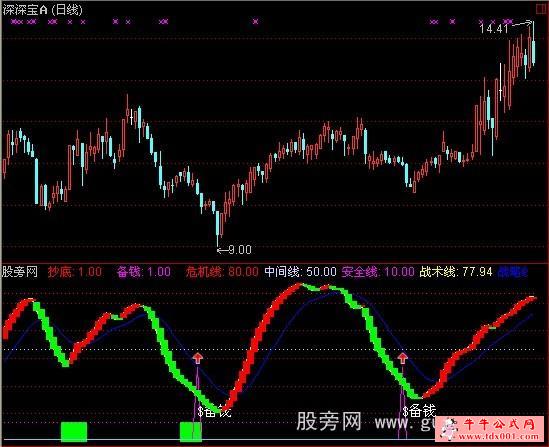Click the second $备钱 signal label

tap(419, 411)
